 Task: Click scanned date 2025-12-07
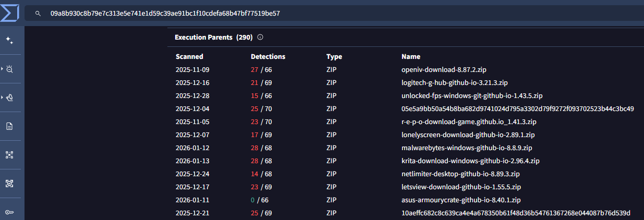[192, 135]
